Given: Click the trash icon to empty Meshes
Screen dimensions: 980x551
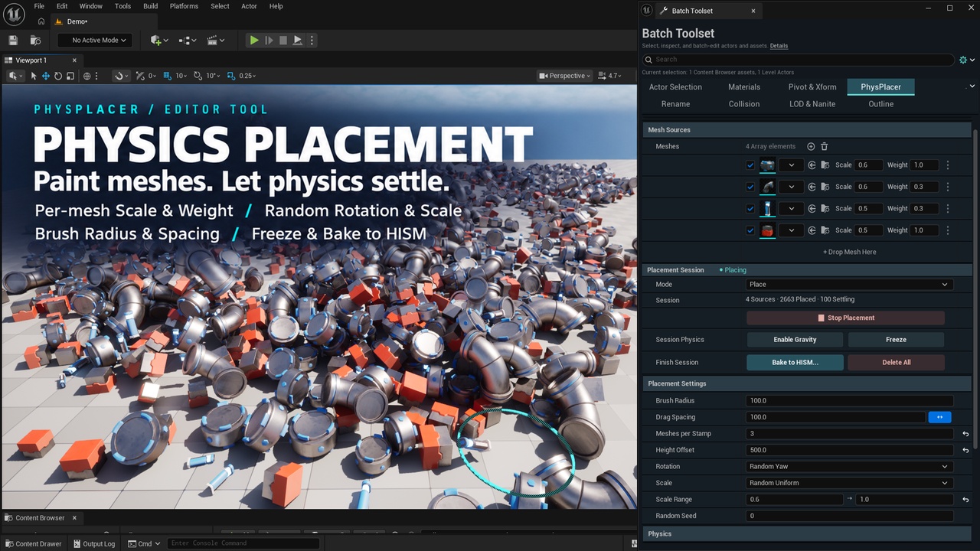Looking at the screenshot, I should tap(825, 146).
